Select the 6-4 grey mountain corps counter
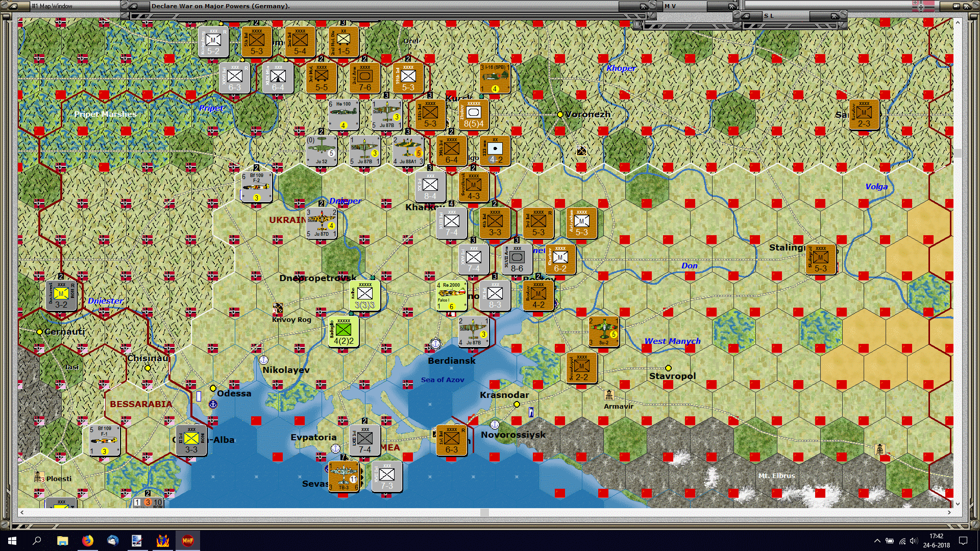Image resolution: width=980 pixels, height=551 pixels. tap(278, 78)
